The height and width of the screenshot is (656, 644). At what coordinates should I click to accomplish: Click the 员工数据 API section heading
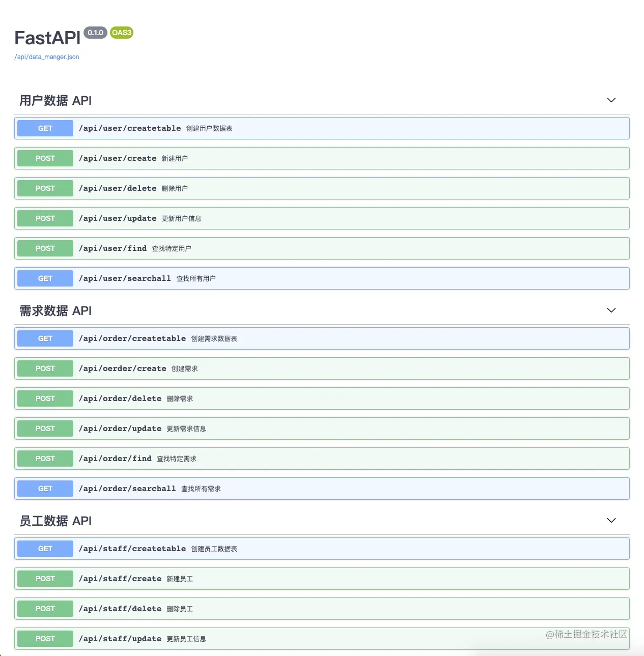(x=55, y=521)
